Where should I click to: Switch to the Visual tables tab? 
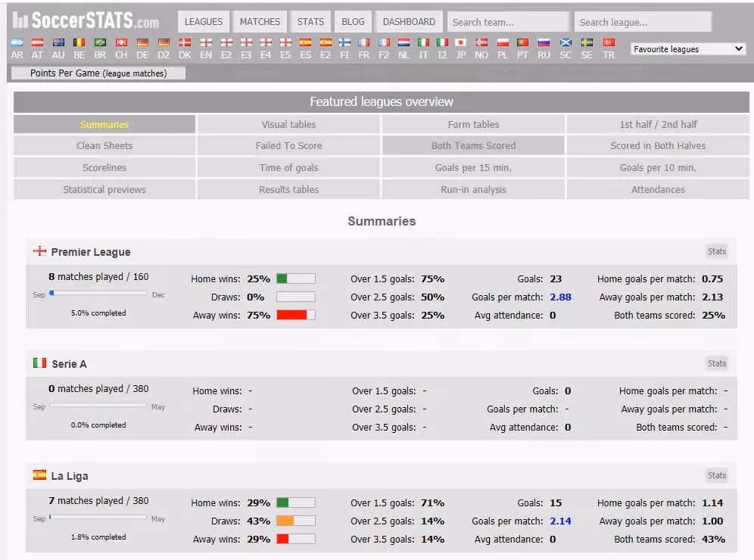click(288, 124)
